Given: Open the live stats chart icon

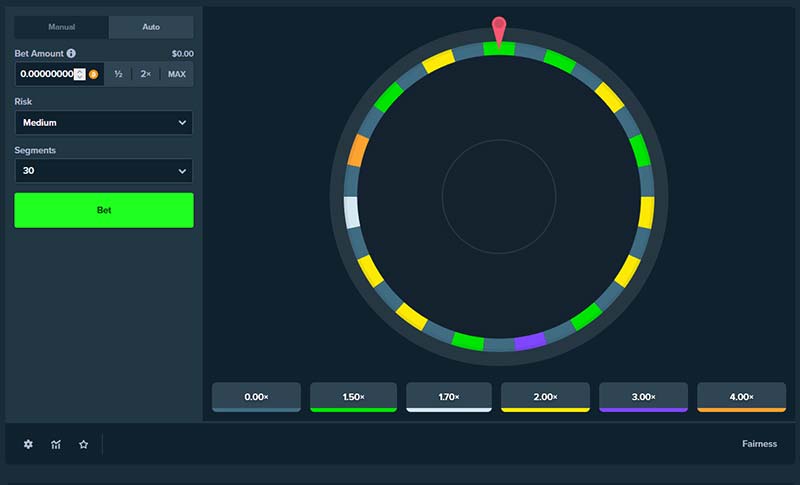Looking at the screenshot, I should 56,445.
